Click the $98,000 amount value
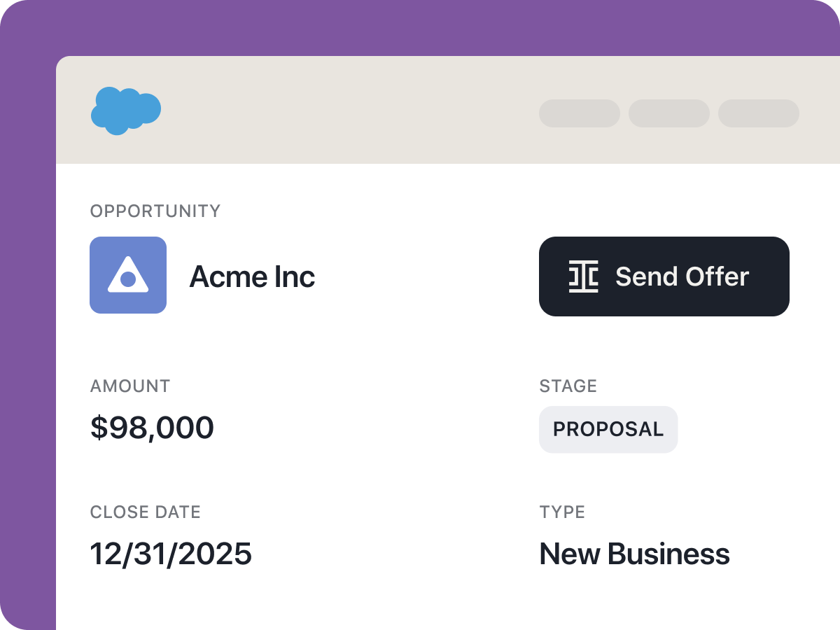This screenshot has width=840, height=630. tap(152, 427)
